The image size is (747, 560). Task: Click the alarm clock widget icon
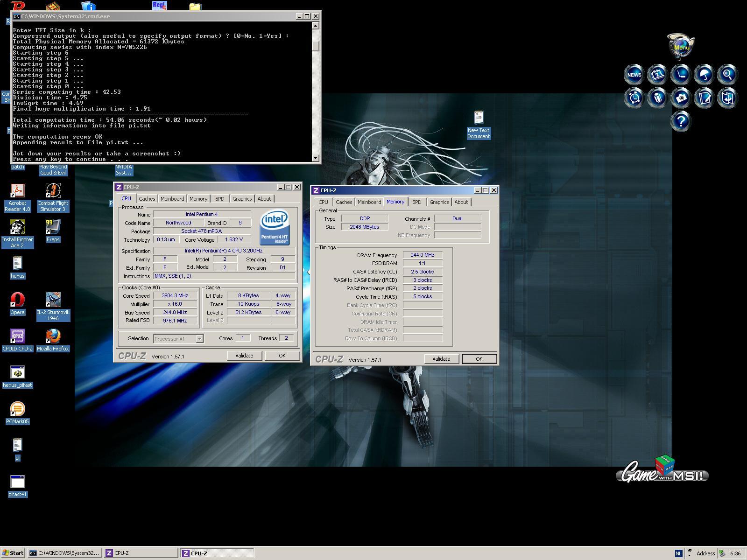click(x=634, y=98)
